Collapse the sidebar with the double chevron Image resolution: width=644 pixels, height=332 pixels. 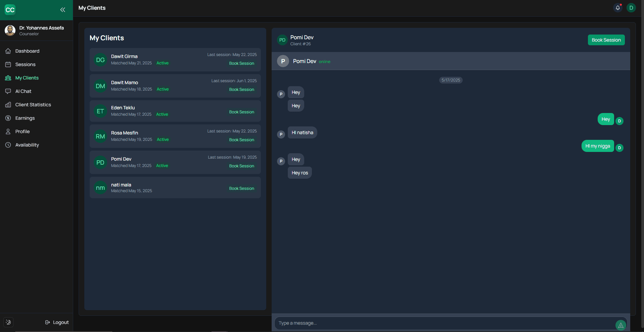(x=62, y=10)
